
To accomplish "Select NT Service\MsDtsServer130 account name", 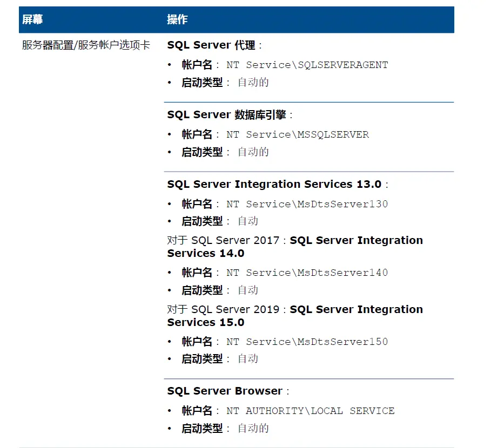I will coord(307,204).
